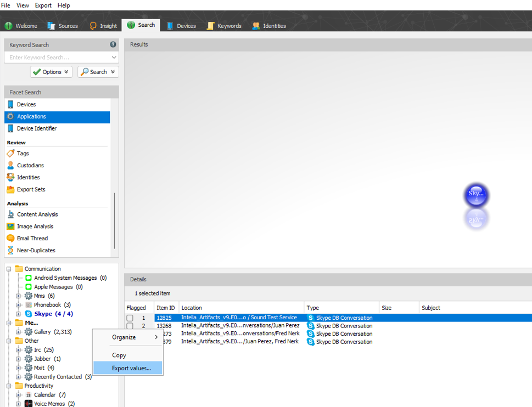Screen dimensions: 532x407
Task: Click the Content Analysis microscope icon
Action: tap(10, 214)
